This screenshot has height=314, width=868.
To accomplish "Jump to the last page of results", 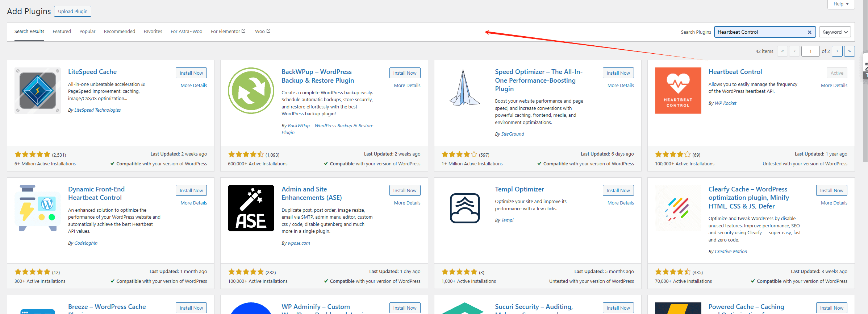I will (850, 51).
